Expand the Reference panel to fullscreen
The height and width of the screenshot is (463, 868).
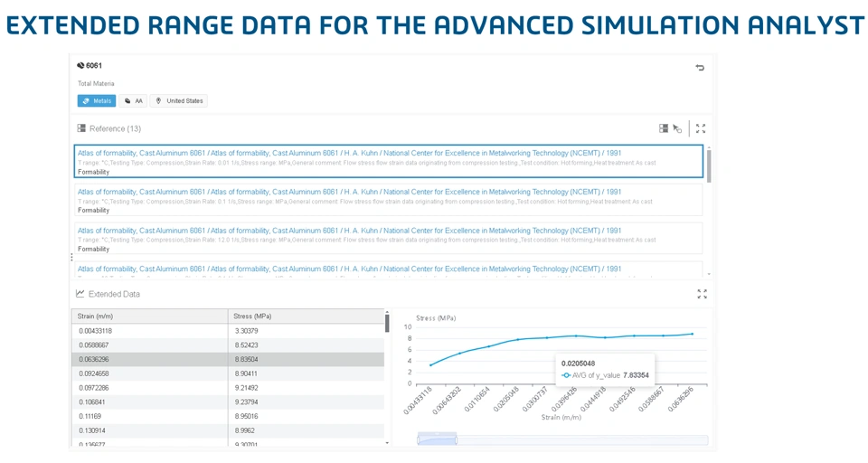tap(701, 128)
